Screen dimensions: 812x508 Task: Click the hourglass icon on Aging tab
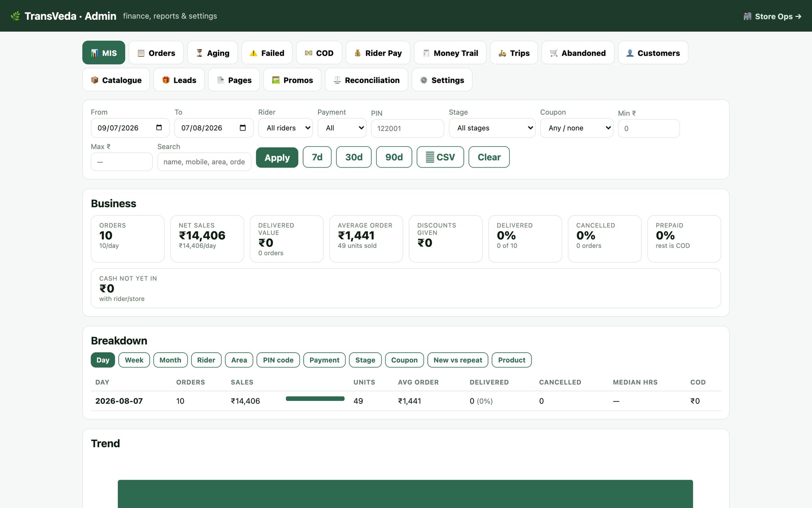[x=199, y=53]
